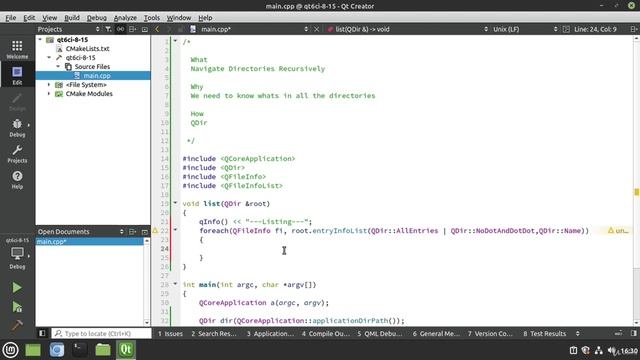Fold the foreach block at line 22
This screenshot has height=360, width=640.
[x=175, y=230]
